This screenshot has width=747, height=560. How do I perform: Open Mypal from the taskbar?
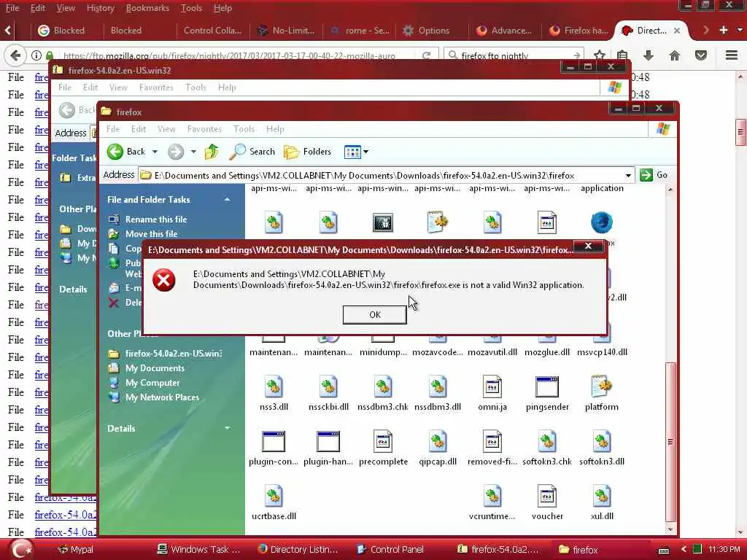[75, 549]
